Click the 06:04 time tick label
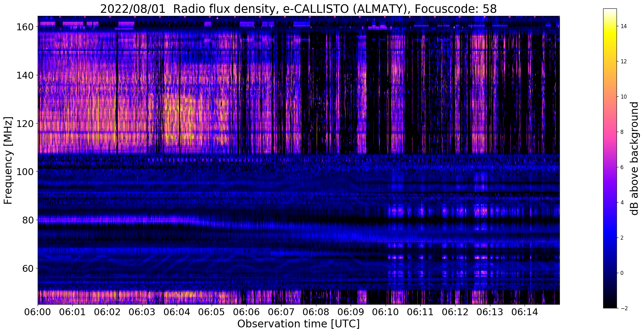Image resolution: width=644 pixels, height=333 pixels. click(x=177, y=312)
